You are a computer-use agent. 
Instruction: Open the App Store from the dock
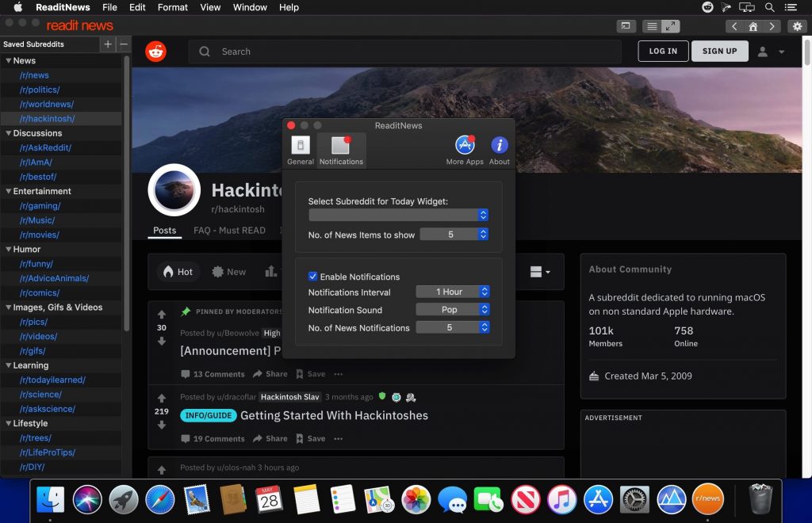coord(598,500)
